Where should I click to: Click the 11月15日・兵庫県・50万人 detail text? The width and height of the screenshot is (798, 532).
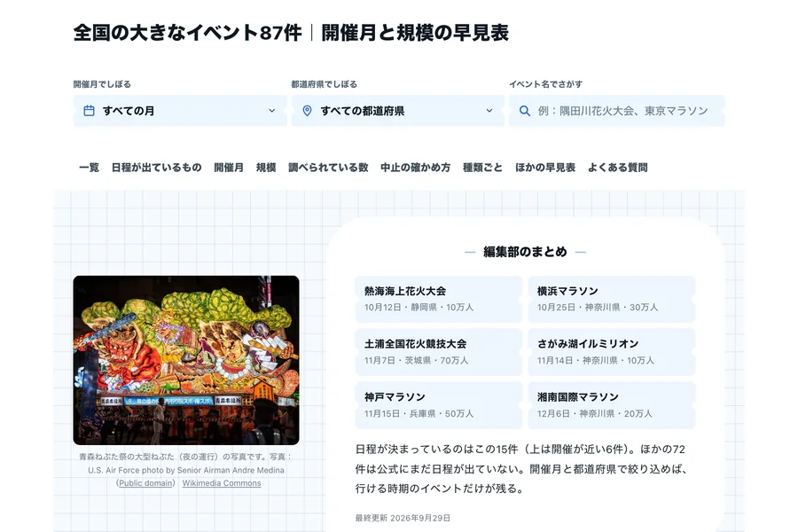pos(419,414)
